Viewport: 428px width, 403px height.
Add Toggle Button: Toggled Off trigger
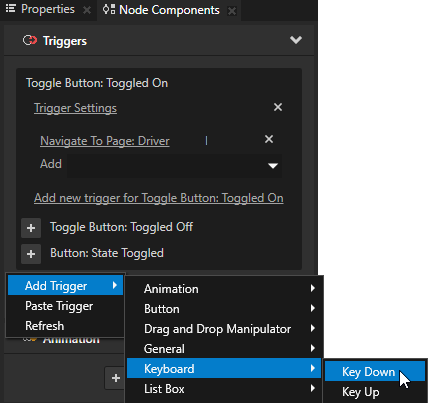(x=31, y=228)
